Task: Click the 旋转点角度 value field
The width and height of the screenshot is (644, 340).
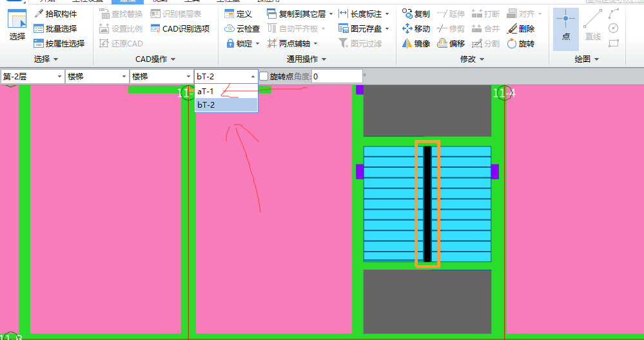Action: [337, 77]
